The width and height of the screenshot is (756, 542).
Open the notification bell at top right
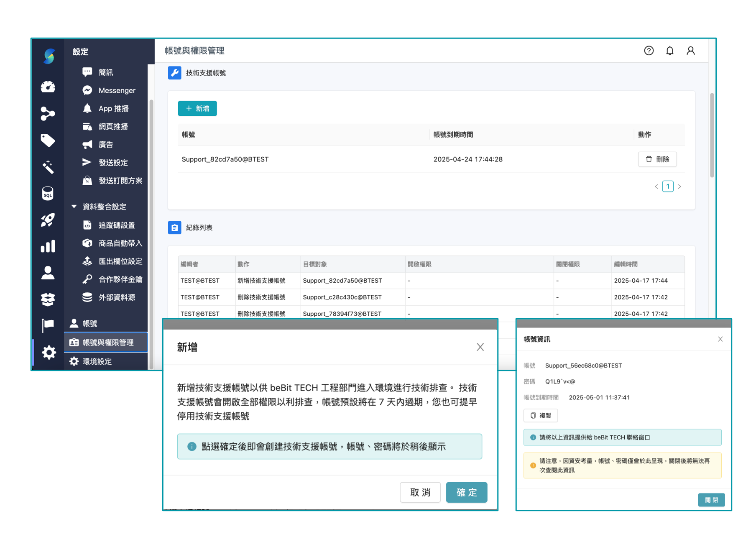tap(669, 51)
